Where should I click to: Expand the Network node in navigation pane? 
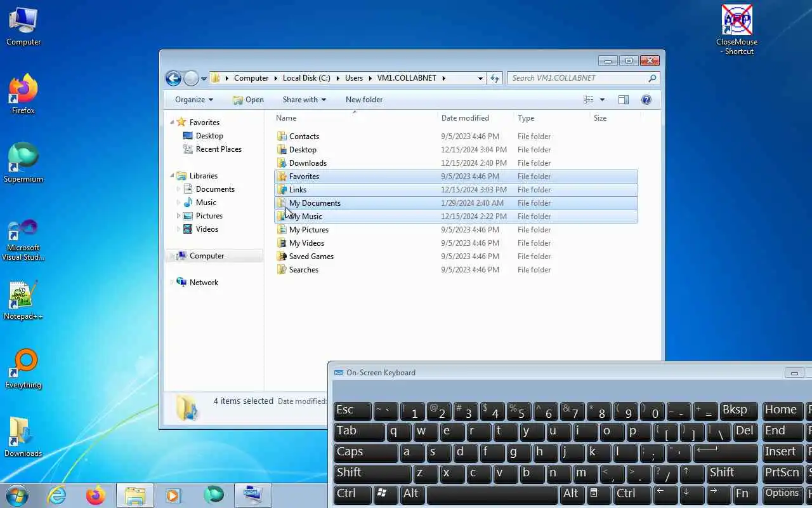pos(172,283)
